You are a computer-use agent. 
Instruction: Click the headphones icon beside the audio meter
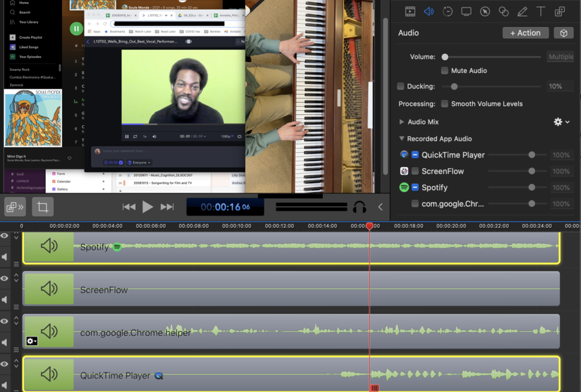click(359, 207)
